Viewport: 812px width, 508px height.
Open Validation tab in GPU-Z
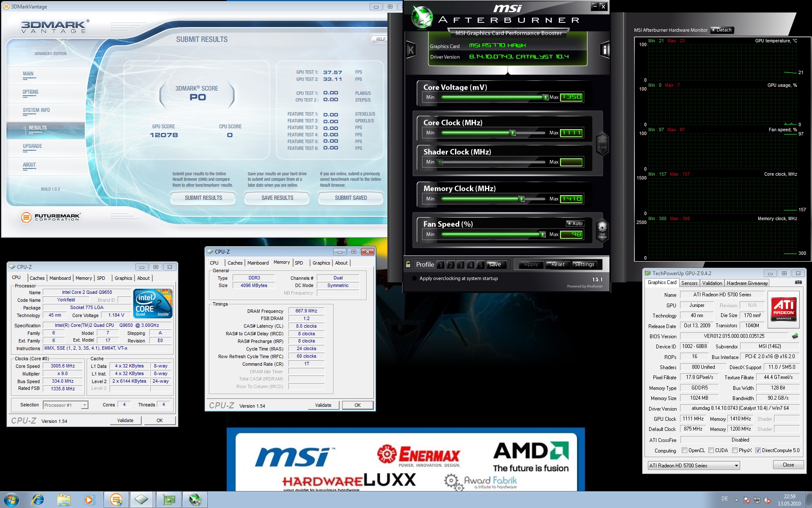pyautogui.click(x=712, y=283)
